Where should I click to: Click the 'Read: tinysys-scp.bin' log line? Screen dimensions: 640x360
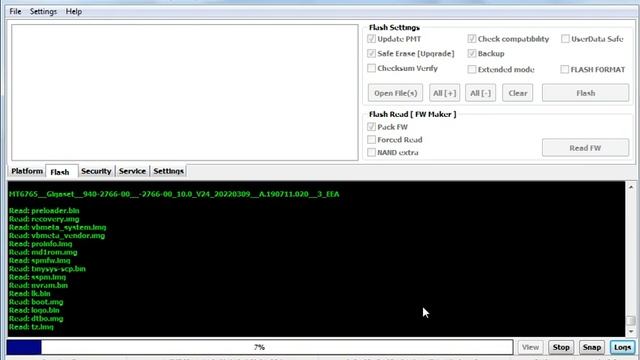[x=47, y=269]
